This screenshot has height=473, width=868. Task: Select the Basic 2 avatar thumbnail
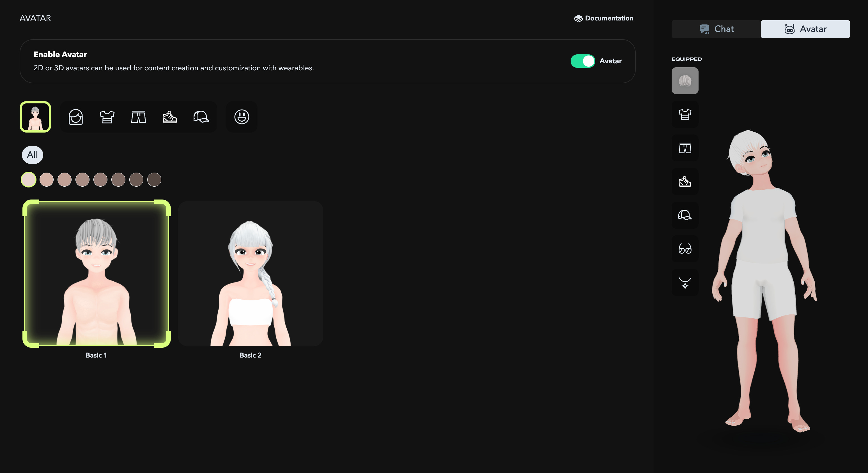pyautogui.click(x=251, y=273)
